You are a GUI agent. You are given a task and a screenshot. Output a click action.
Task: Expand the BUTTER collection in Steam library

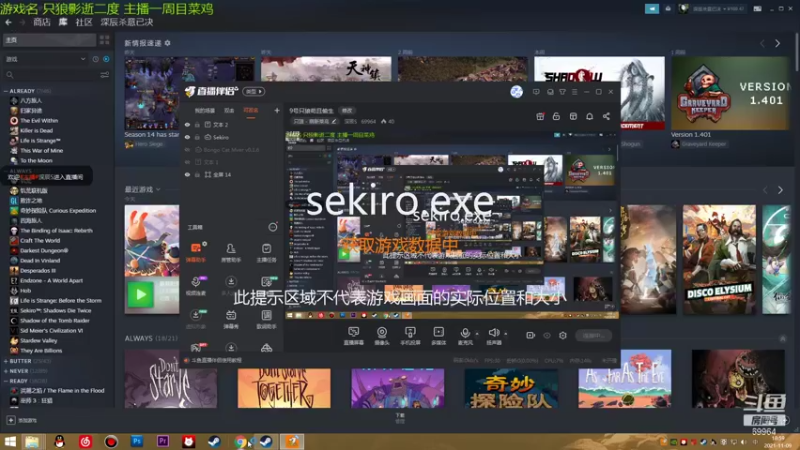[6, 361]
